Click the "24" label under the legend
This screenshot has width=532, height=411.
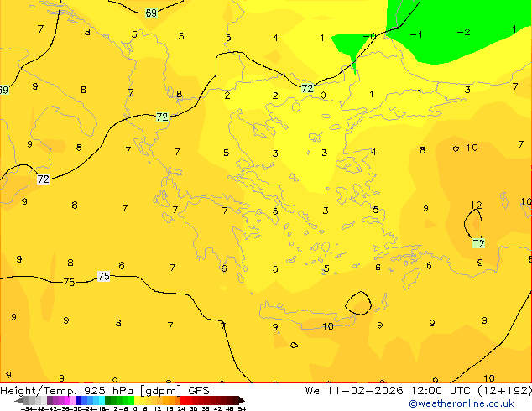181,408
